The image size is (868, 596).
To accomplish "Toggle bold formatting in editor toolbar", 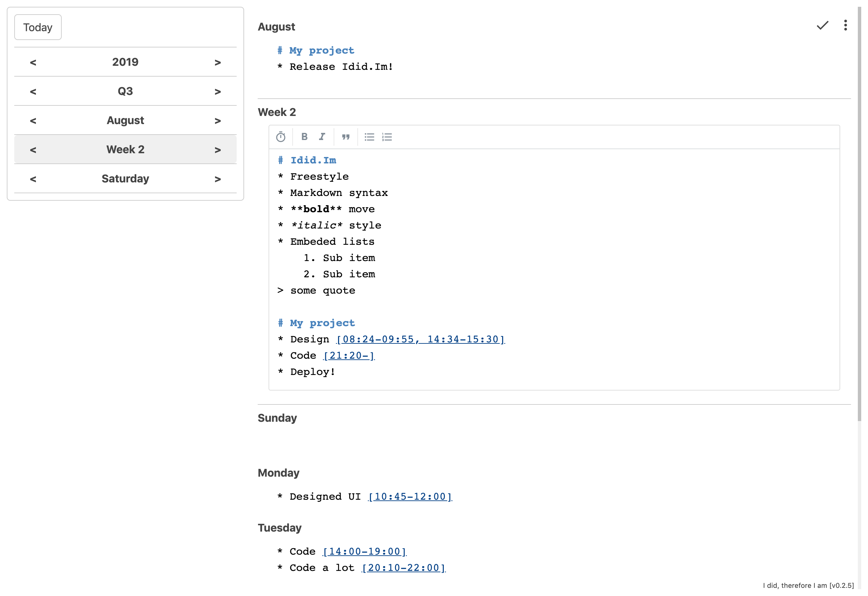I will pos(304,137).
